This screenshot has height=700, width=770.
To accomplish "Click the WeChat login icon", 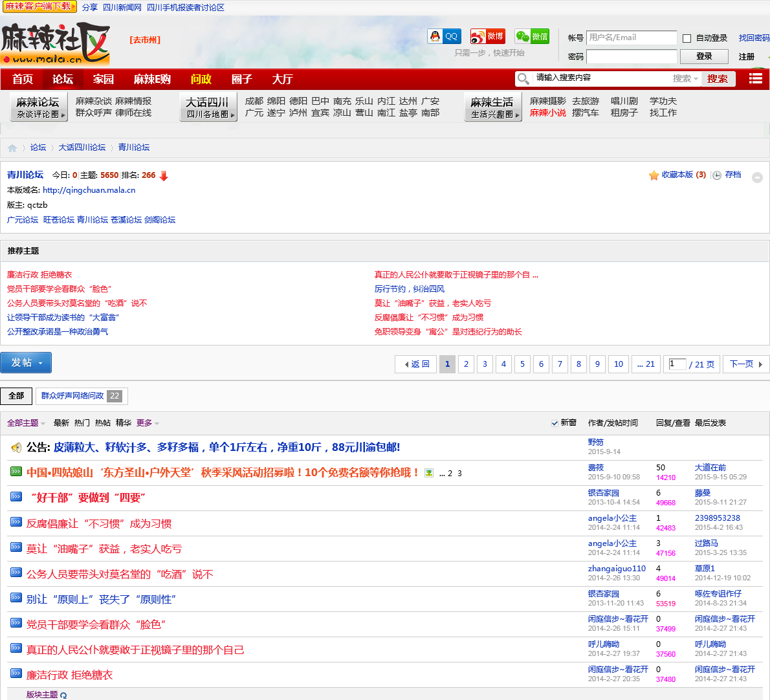I will [x=532, y=37].
